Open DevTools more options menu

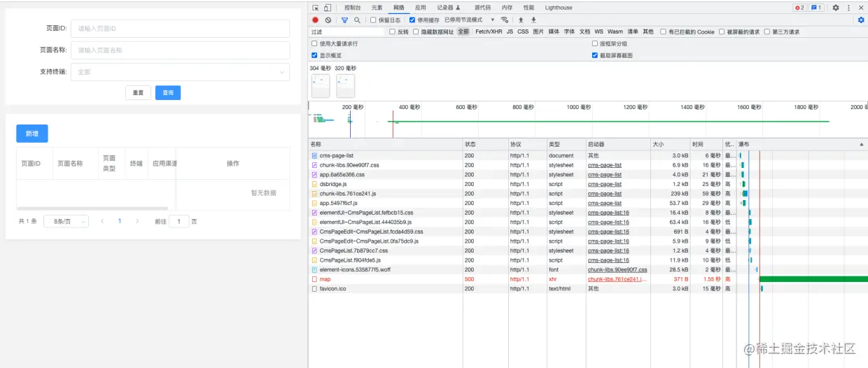click(848, 8)
